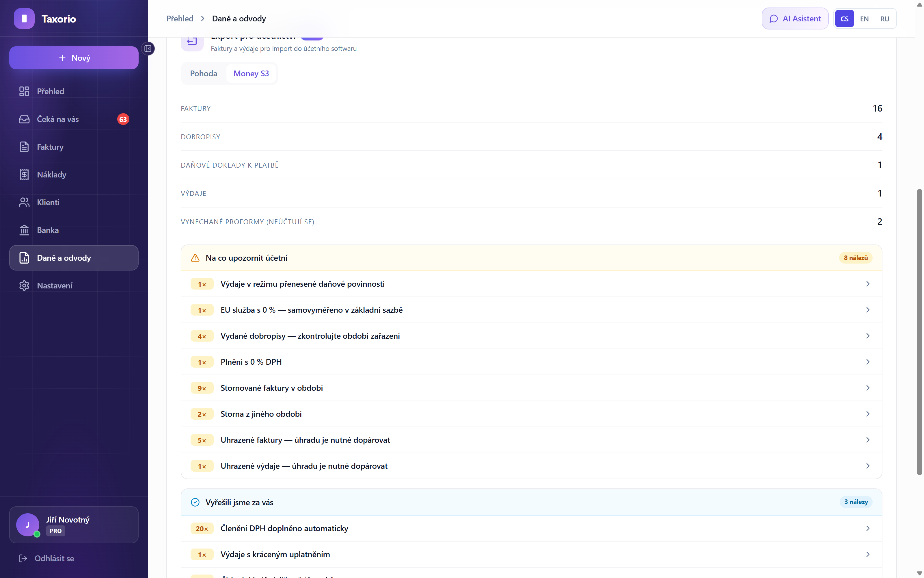Open Faktury in the sidebar
This screenshot has height=578, width=924.
coord(74,147)
